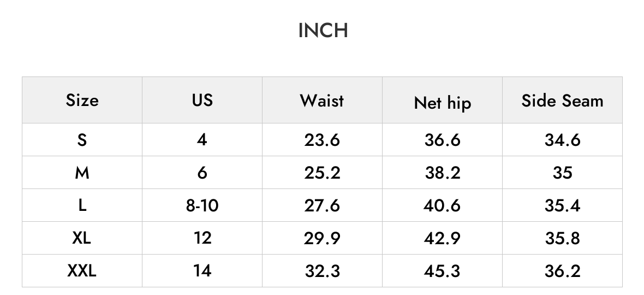Click the Side Seam column header
The width and height of the screenshot is (644, 295).
click(x=562, y=101)
